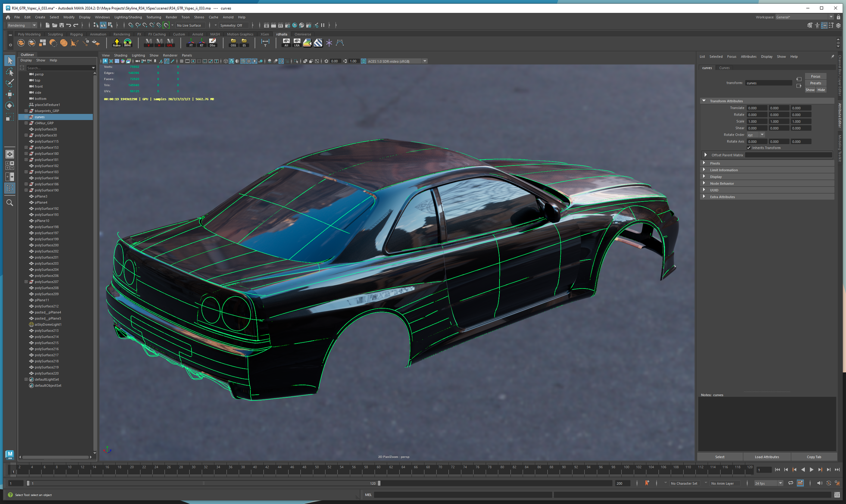Viewport: 846px width, 504px height.
Task: Click the yellow Name shelf button
Action: pyautogui.click(x=116, y=43)
